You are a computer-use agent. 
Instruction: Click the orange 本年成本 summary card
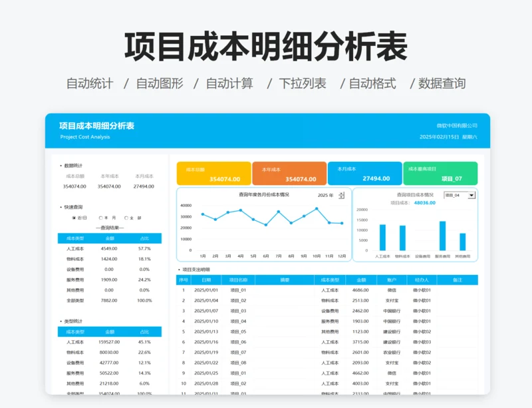289,173
